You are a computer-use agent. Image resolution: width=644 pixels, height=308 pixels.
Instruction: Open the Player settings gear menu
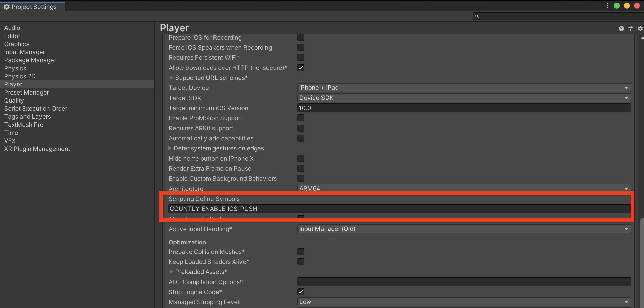pos(640,29)
